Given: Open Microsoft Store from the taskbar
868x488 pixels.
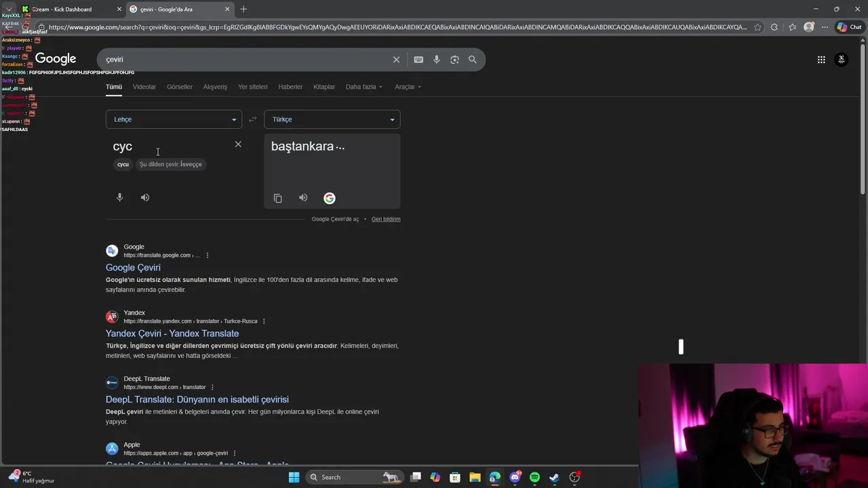Looking at the screenshot, I should [x=455, y=477].
